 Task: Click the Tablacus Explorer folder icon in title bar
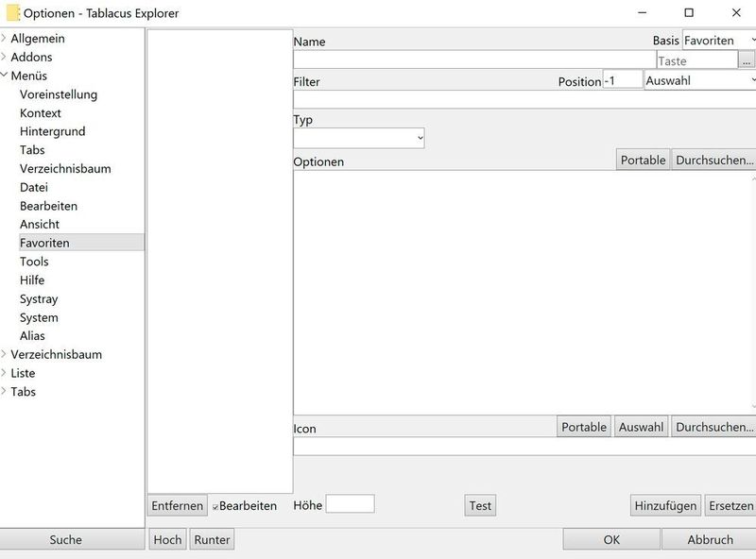pyautogui.click(x=13, y=13)
